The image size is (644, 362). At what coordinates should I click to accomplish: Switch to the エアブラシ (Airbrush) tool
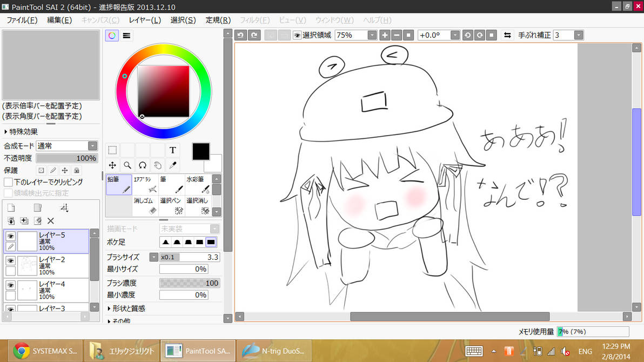tap(144, 185)
